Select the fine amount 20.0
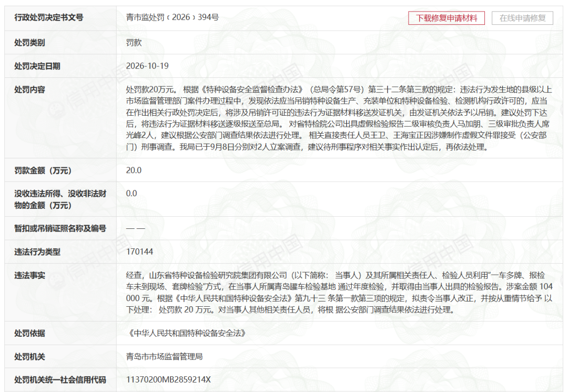The height and width of the screenshot is (392, 568). tap(134, 170)
